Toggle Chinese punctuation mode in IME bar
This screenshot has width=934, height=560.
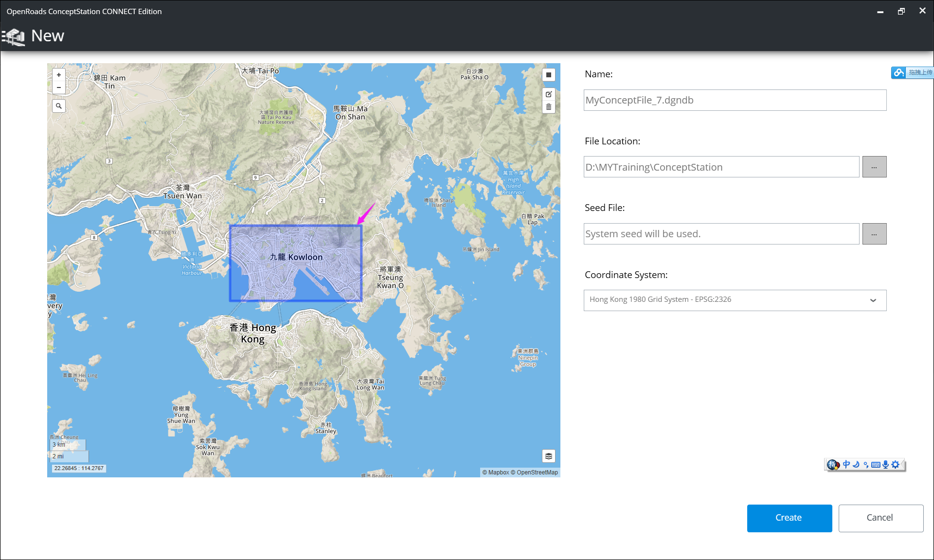(866, 465)
